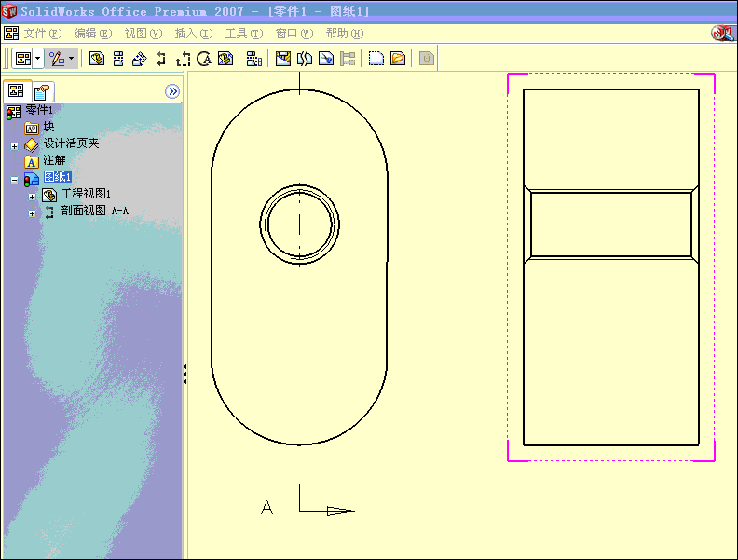
Task: Open the 视图(V) menu
Action: tap(143, 34)
